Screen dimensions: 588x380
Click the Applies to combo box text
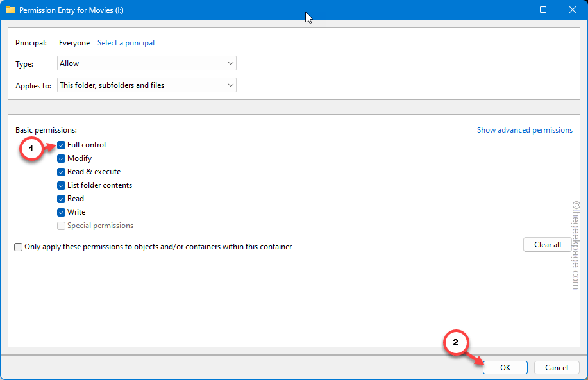112,85
